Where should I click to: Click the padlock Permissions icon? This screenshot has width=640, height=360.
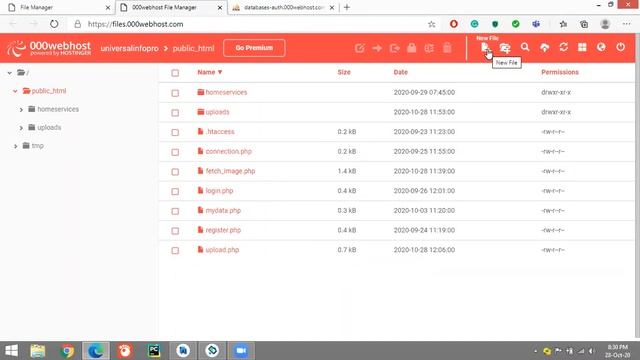click(412, 48)
